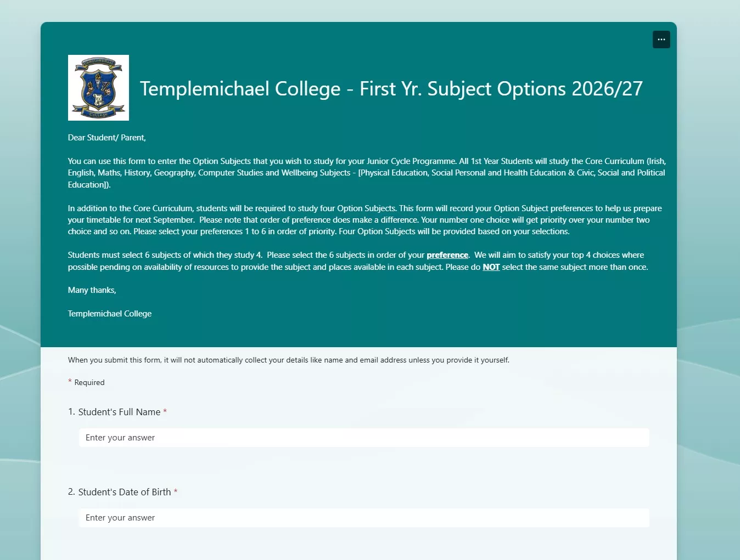Viewport: 740px width, 560px height.
Task: Click the underlined word "preference"
Action: [447, 255]
